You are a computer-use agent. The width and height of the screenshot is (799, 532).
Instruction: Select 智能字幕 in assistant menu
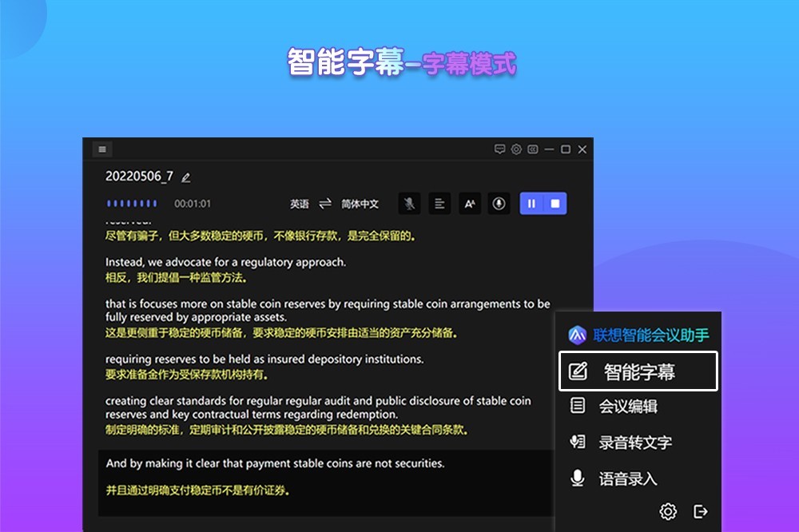click(x=638, y=371)
